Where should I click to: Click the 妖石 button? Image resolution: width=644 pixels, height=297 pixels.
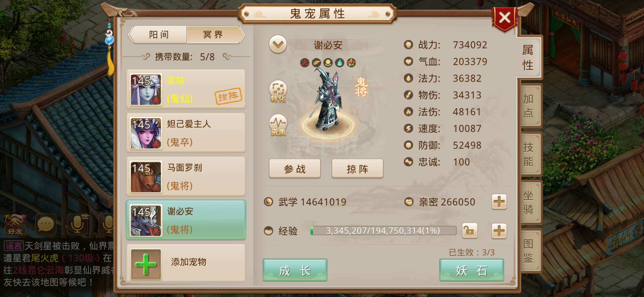[x=472, y=270]
